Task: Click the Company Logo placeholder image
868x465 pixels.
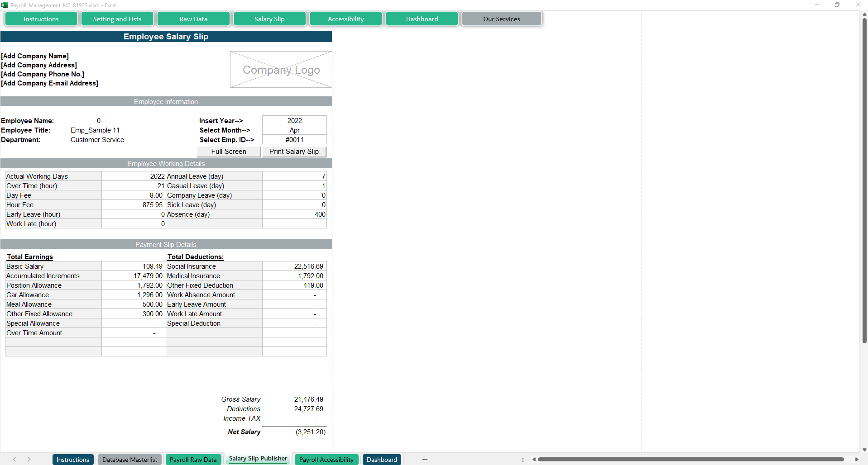Action: 281,70
